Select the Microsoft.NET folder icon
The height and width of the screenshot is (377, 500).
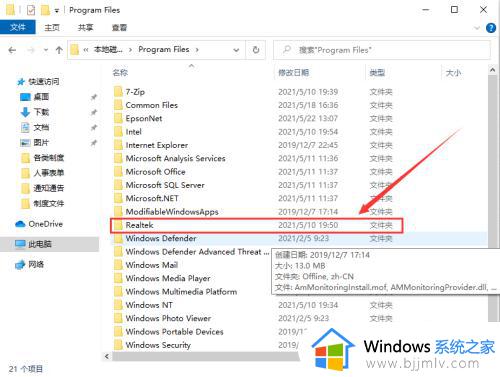click(118, 198)
